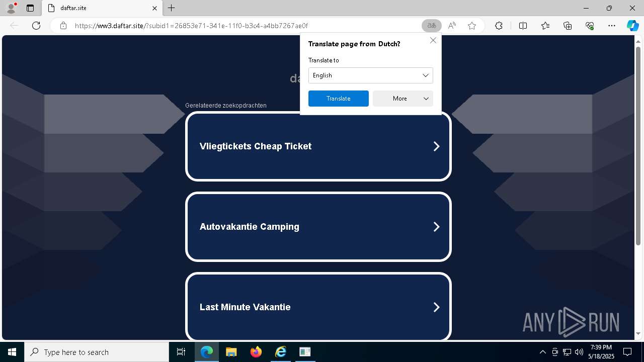The image size is (644, 362).
Task: Click the Gerelateerde zoekopdrachten label
Action: 226,106
